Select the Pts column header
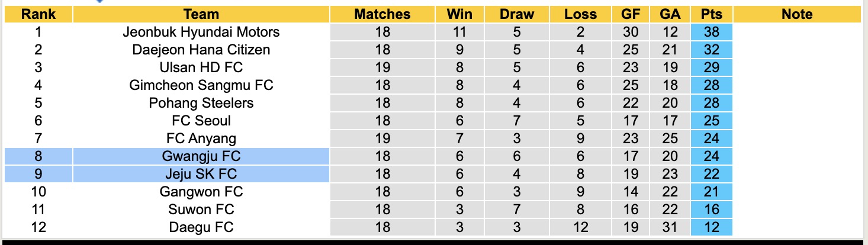This screenshot has width=868, height=245. coord(711,14)
